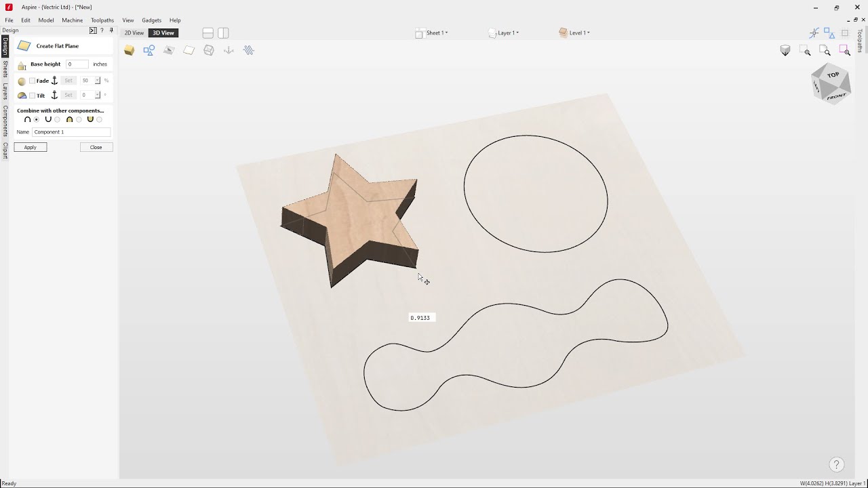This screenshot has width=868, height=488.
Task: Click the Design panel command prompt icon
Action: (x=93, y=30)
